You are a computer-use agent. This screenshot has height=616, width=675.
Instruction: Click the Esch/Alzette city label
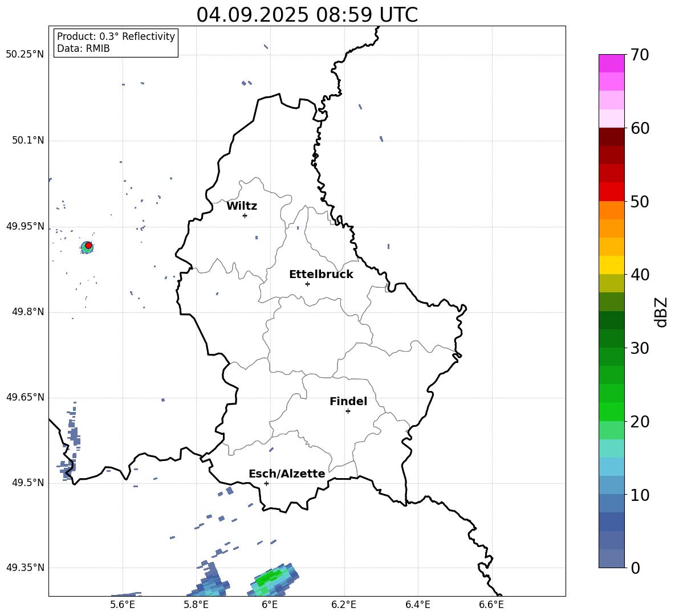click(x=287, y=474)
